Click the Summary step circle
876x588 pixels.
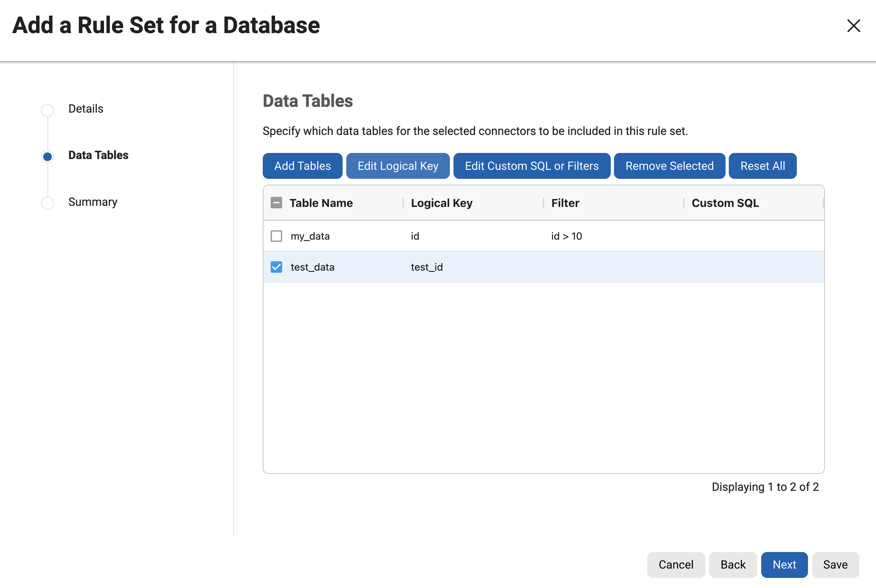(x=47, y=203)
